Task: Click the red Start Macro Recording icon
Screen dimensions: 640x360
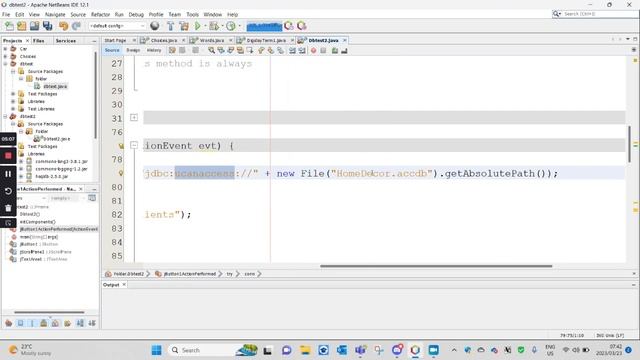Action: pos(313,51)
